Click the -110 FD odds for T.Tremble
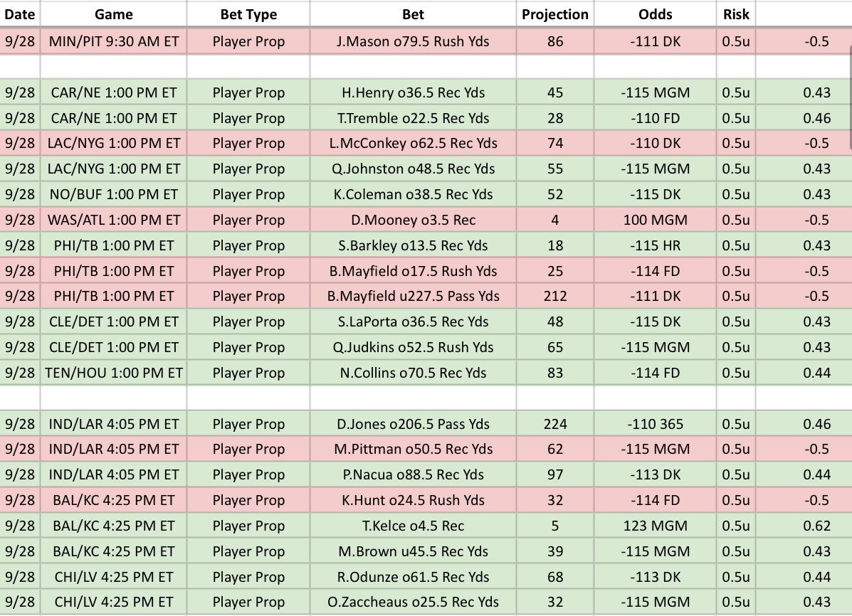This screenshot has width=852, height=616. tap(655, 118)
